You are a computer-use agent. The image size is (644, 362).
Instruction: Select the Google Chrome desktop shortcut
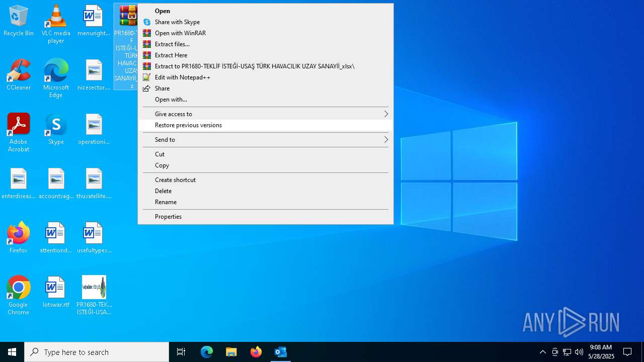coord(19,296)
